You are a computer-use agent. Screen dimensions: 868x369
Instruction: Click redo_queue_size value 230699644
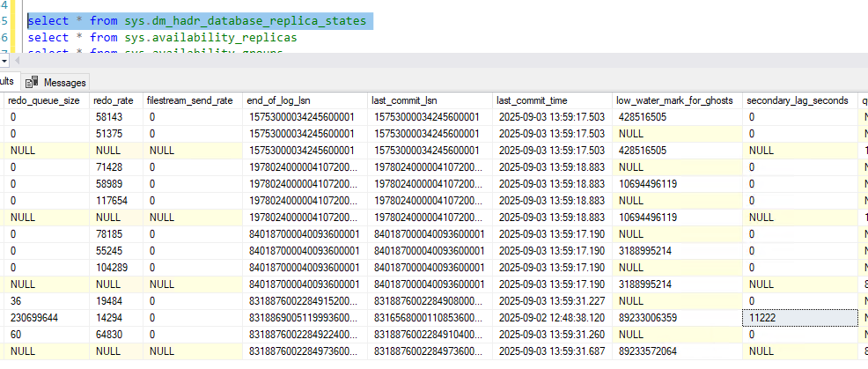[48, 318]
